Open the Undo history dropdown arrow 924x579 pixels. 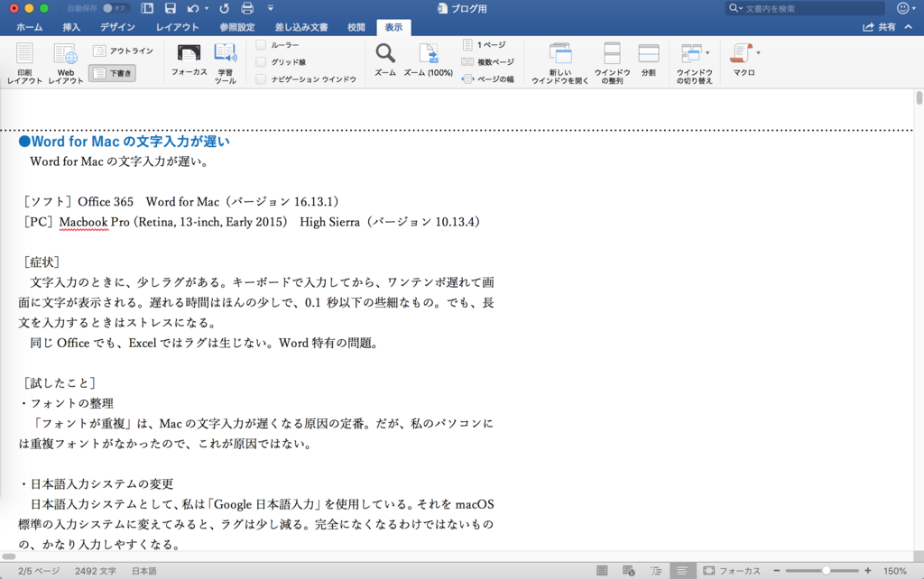tap(207, 9)
